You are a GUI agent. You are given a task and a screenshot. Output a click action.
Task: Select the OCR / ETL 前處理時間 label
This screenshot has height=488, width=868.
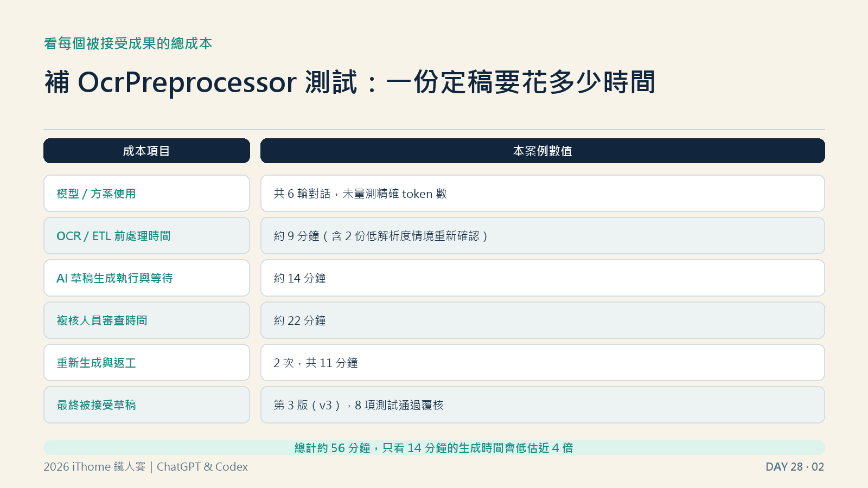[146, 236]
